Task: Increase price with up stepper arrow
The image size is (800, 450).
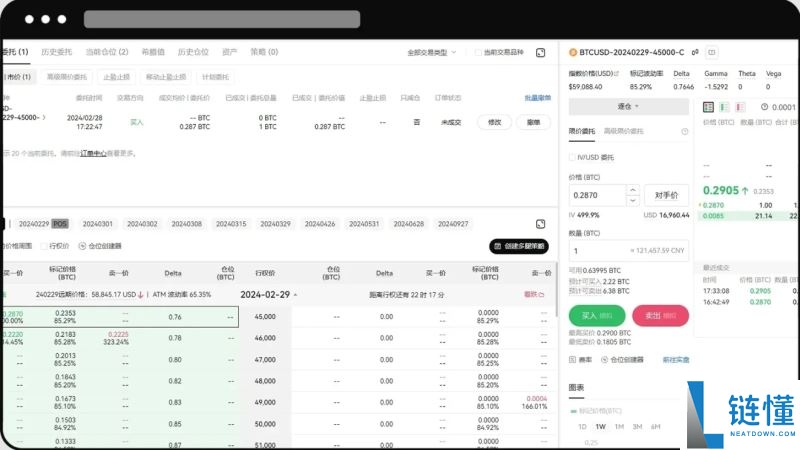Action: pos(633,190)
